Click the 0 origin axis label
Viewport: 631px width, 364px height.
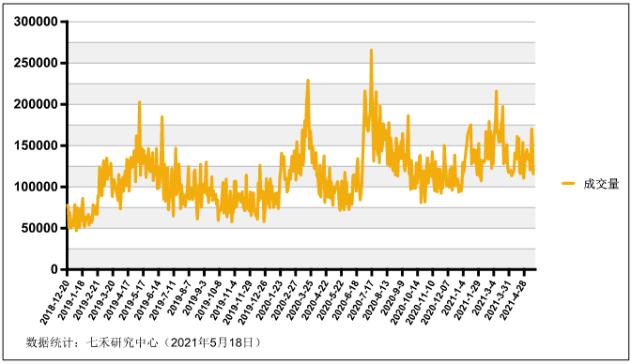[x=55, y=269]
